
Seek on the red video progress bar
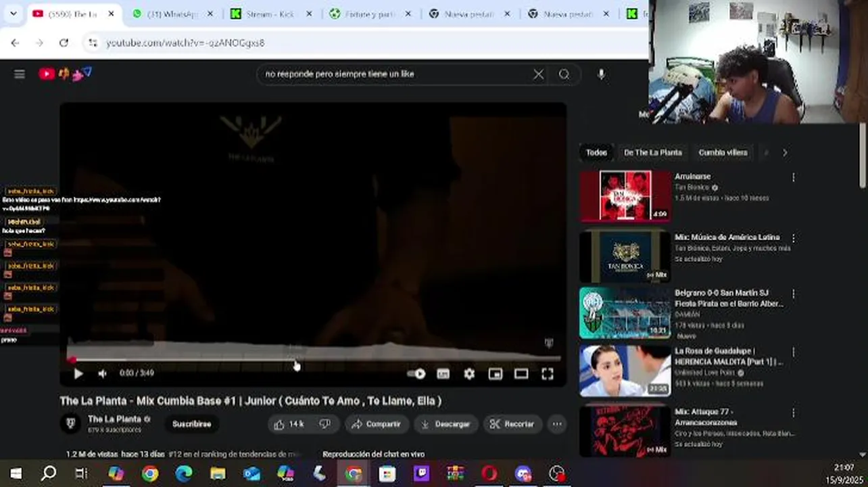(314, 359)
